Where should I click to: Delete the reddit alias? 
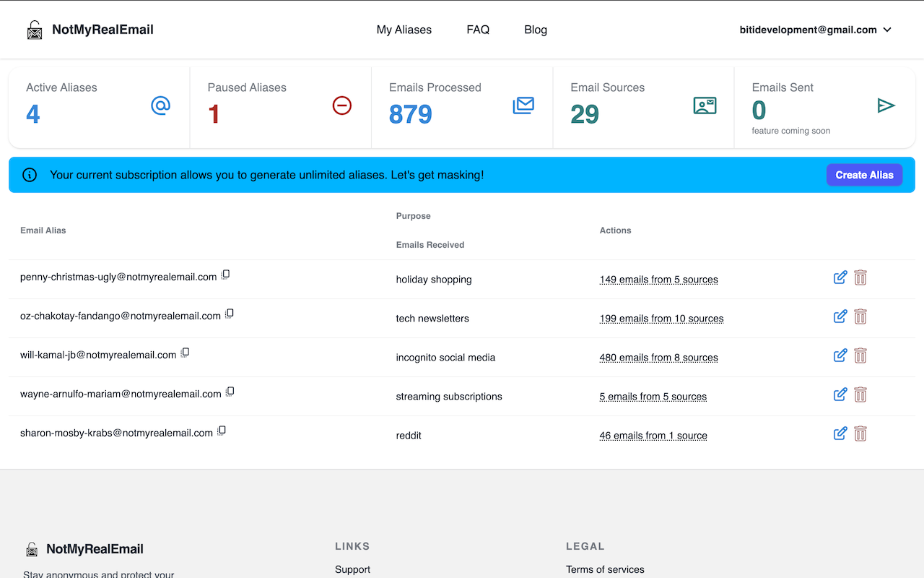point(860,433)
